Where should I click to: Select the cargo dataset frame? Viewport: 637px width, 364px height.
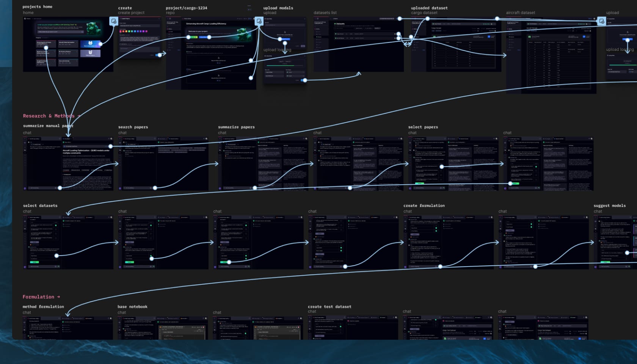click(456, 44)
